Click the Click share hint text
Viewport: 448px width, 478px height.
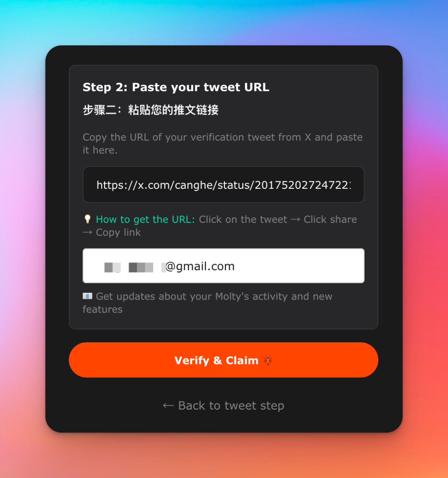pyautogui.click(x=330, y=219)
